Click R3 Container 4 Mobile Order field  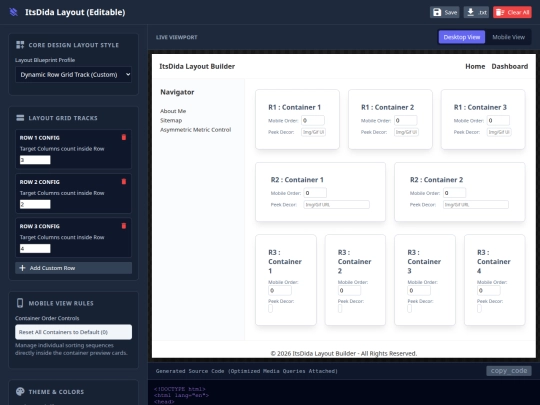(488, 291)
